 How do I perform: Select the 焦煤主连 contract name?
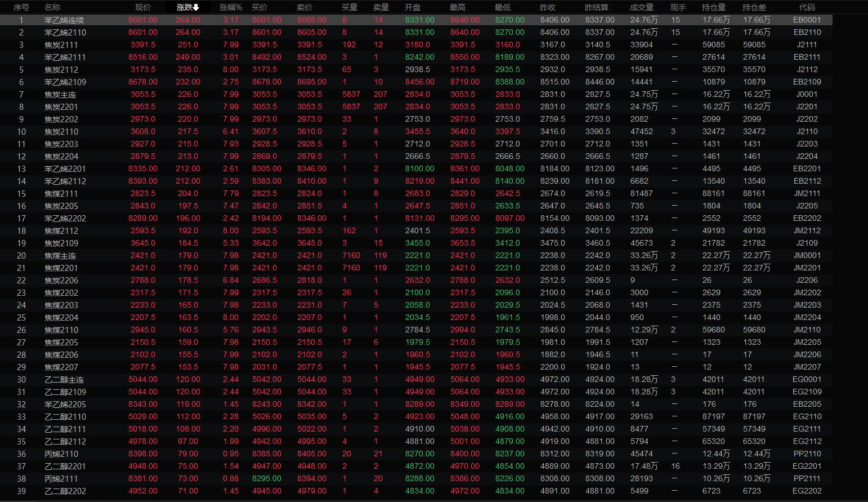click(x=60, y=256)
